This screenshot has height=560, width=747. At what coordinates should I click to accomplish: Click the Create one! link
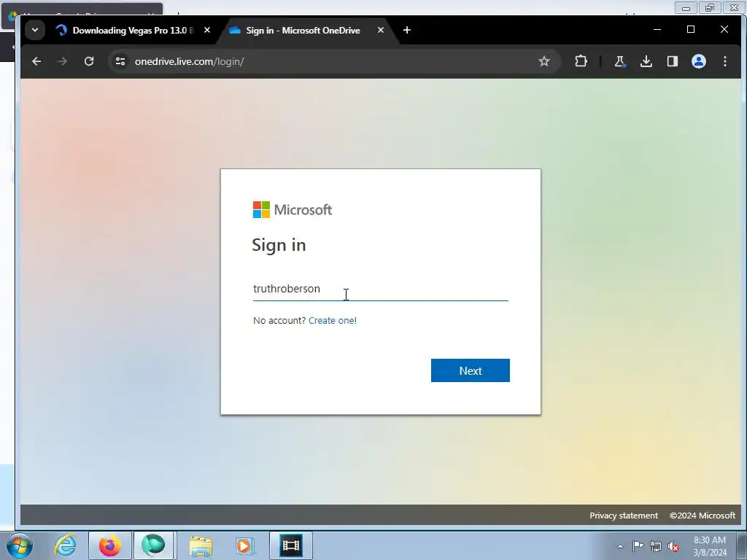pyautogui.click(x=333, y=321)
